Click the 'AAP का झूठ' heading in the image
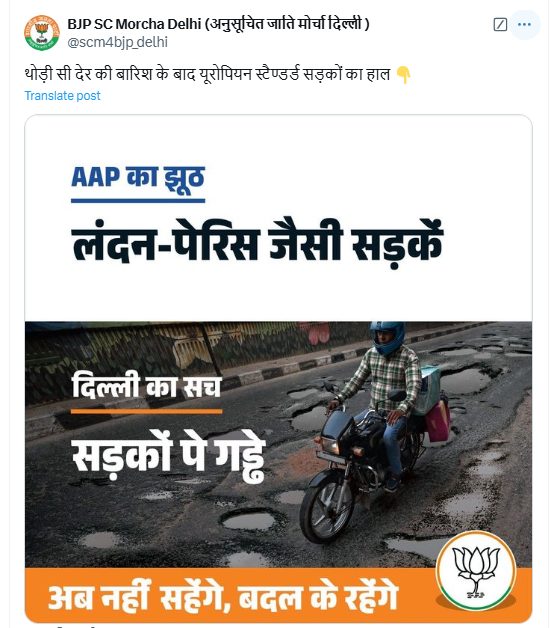The height and width of the screenshot is (628, 553). 138,177
